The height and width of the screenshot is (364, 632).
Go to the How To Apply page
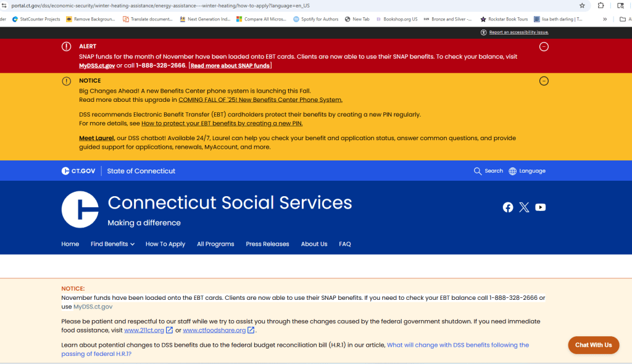(x=165, y=244)
